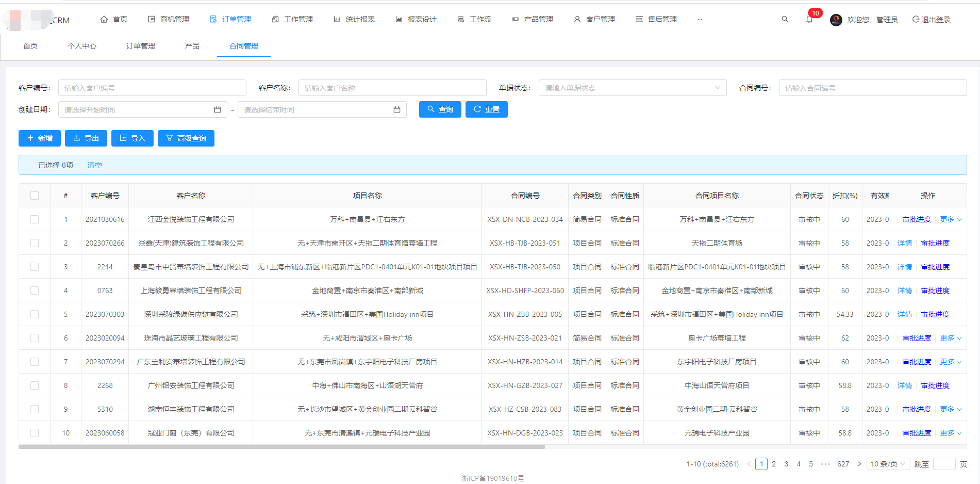
Task: Open 审批进度 for contract XSX-HN-GZB-2023-027
Action: point(935,385)
